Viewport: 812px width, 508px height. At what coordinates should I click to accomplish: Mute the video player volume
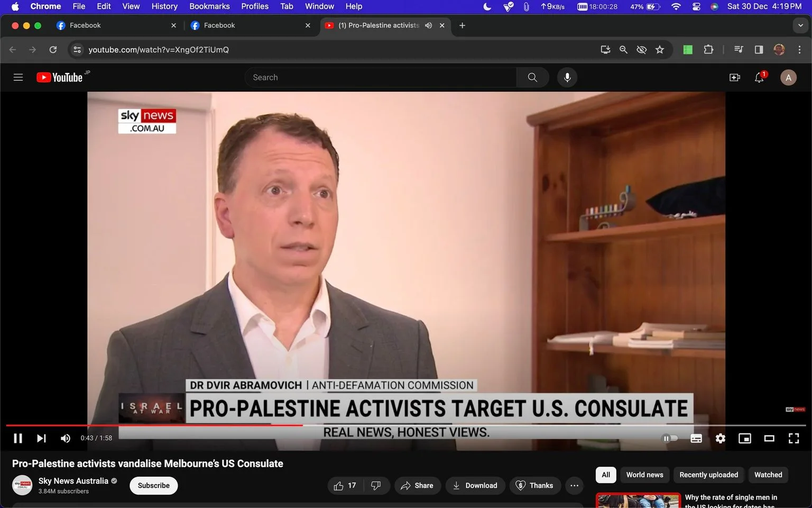[66, 438]
